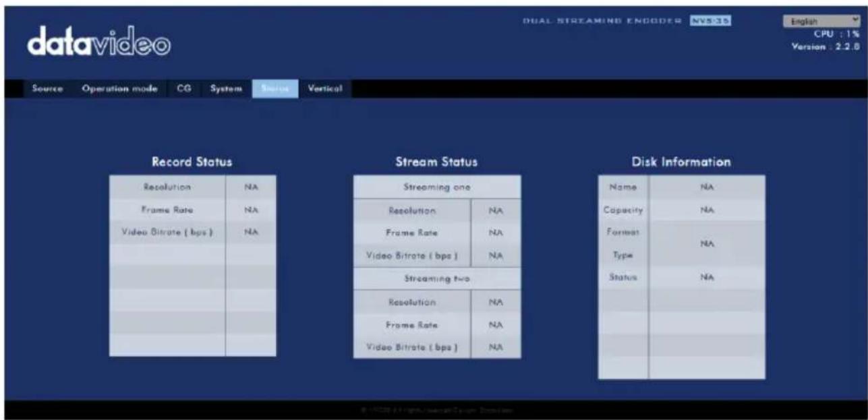Go to the System tab
This screenshot has width=868, height=420.
225,88
